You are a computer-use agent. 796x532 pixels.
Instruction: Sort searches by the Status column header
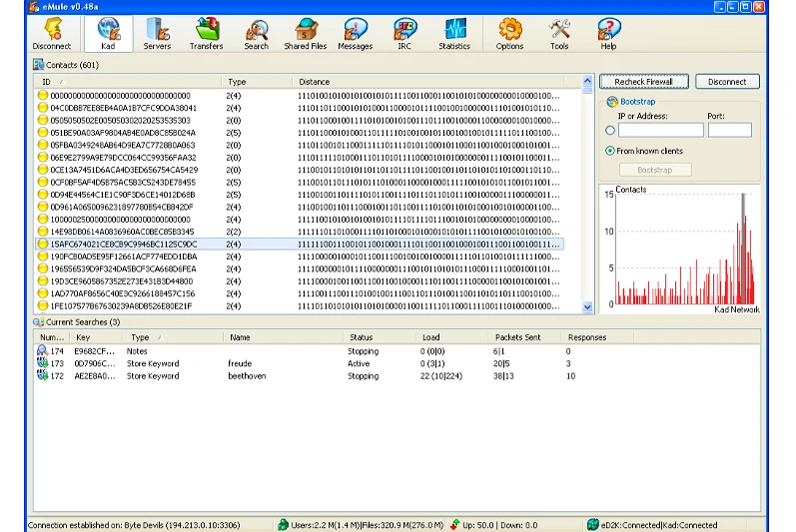pos(361,337)
